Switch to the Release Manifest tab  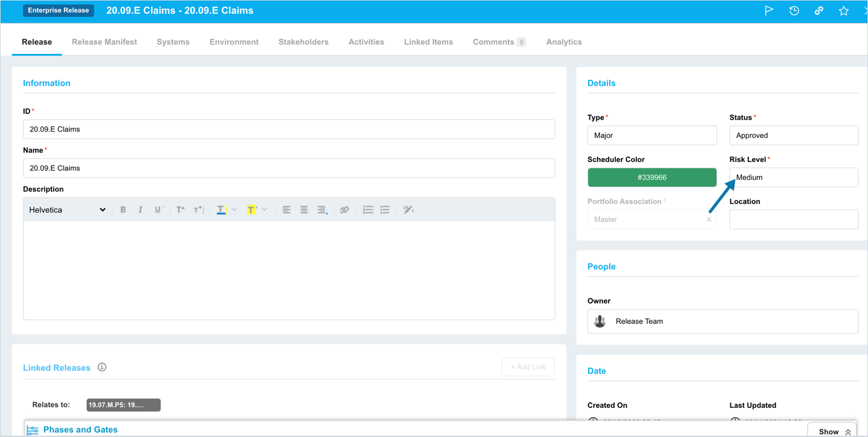pos(104,42)
